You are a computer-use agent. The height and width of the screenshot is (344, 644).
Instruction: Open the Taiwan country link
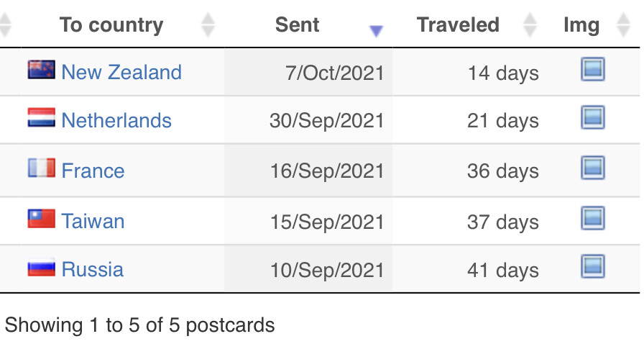[x=93, y=221]
